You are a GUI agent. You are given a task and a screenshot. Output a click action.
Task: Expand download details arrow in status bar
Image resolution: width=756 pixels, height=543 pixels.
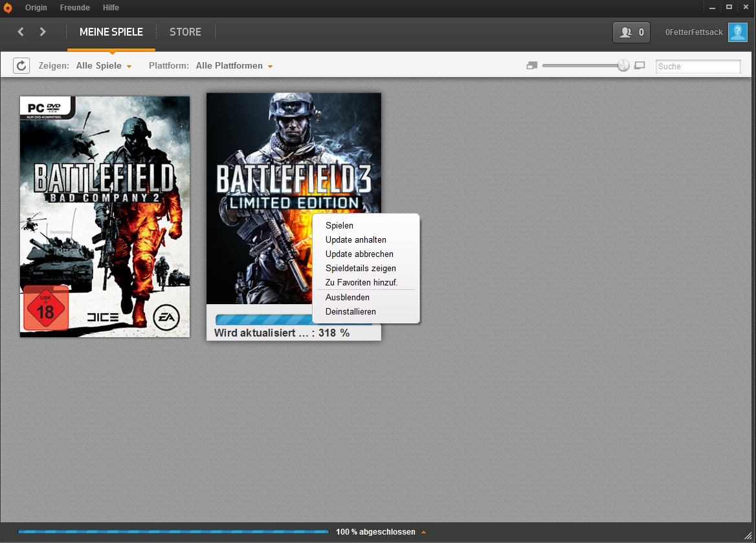424,532
